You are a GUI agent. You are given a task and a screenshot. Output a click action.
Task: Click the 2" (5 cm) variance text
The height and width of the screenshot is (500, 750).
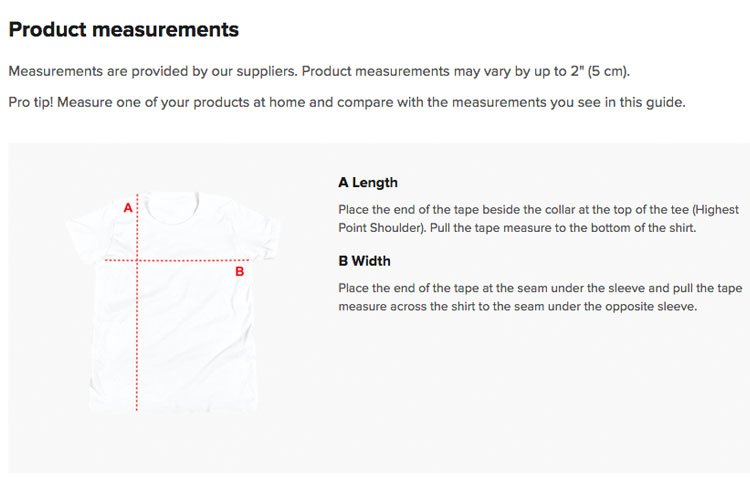600,71
